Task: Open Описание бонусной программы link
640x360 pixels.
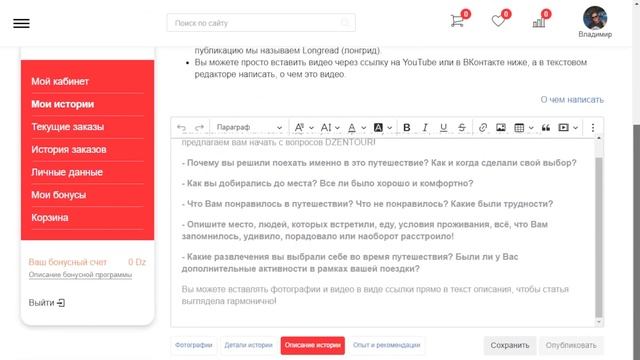Action: click(80, 275)
